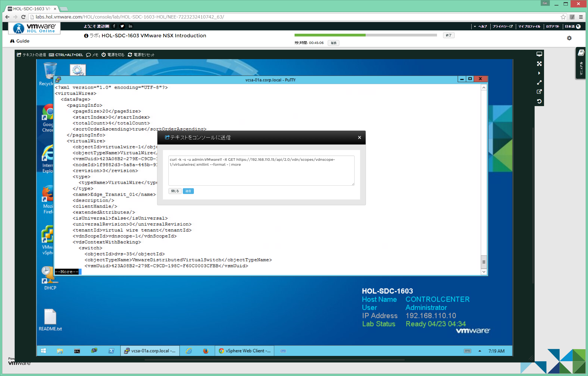Click the console monitor icon in side panel
Image resolution: width=588 pixels, height=376 pixels.
[539, 54]
